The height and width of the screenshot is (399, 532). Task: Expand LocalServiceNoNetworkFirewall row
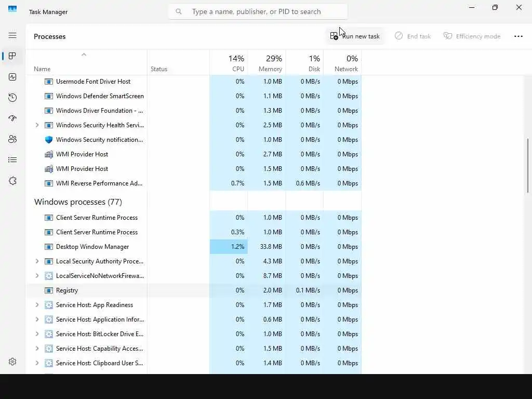click(37, 276)
